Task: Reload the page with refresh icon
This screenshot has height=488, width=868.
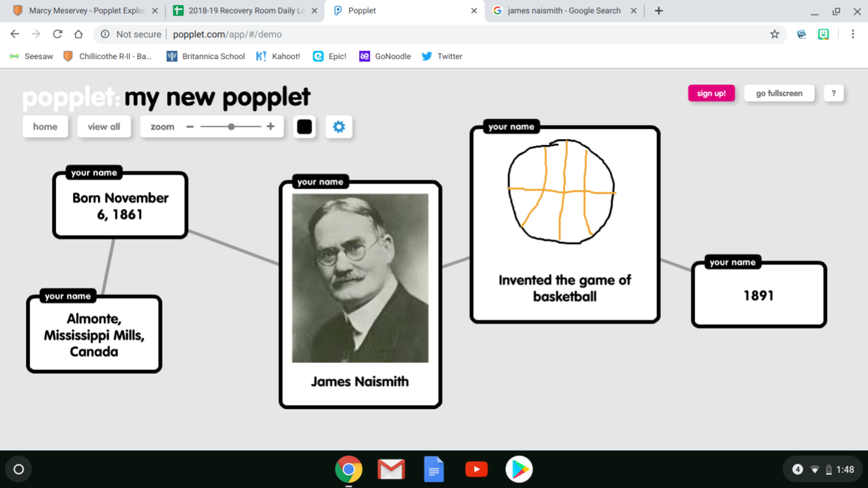Action: tap(57, 34)
